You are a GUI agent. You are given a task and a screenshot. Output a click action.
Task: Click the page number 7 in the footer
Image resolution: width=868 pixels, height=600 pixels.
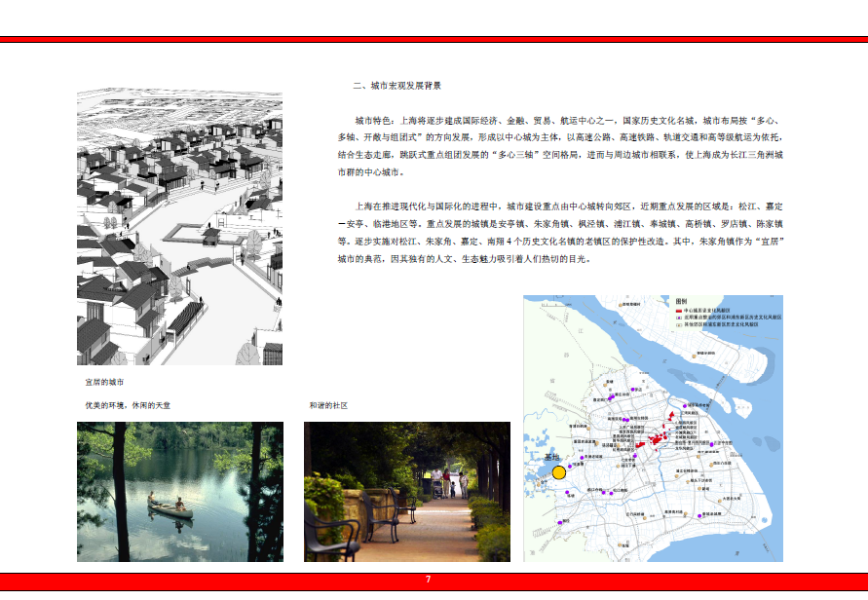pyautogui.click(x=428, y=580)
